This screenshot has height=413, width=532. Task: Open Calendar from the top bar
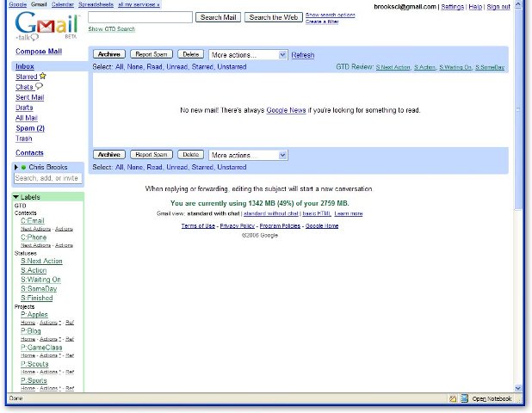[63, 4]
